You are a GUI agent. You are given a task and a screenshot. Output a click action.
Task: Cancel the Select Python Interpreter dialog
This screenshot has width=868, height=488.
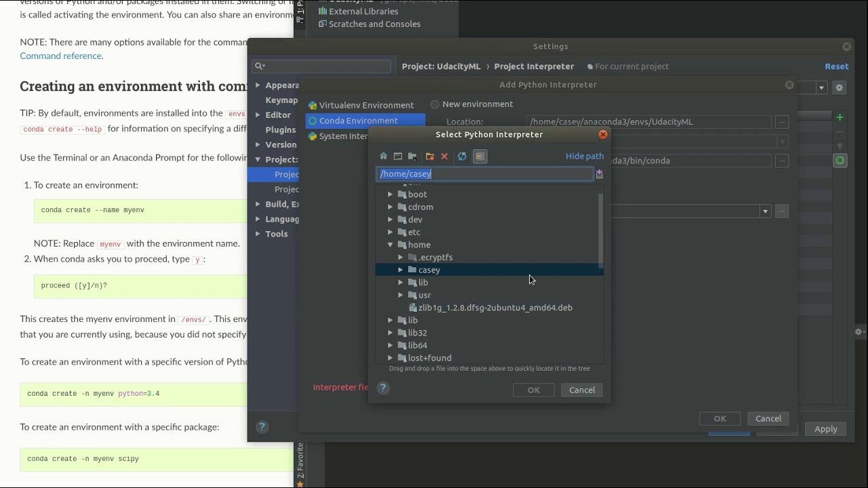tap(582, 390)
